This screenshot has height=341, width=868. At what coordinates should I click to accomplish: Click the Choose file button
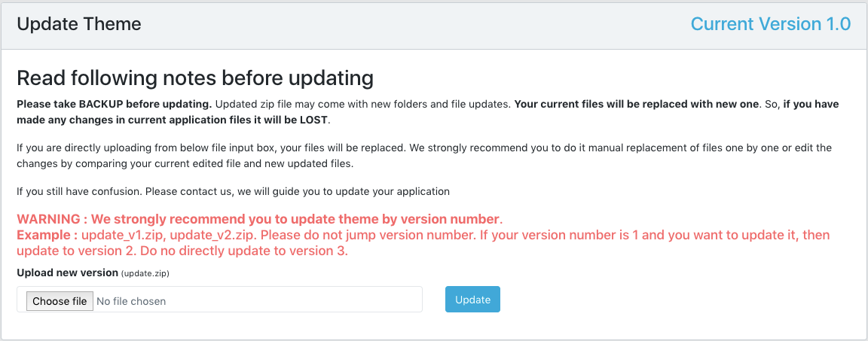click(60, 301)
